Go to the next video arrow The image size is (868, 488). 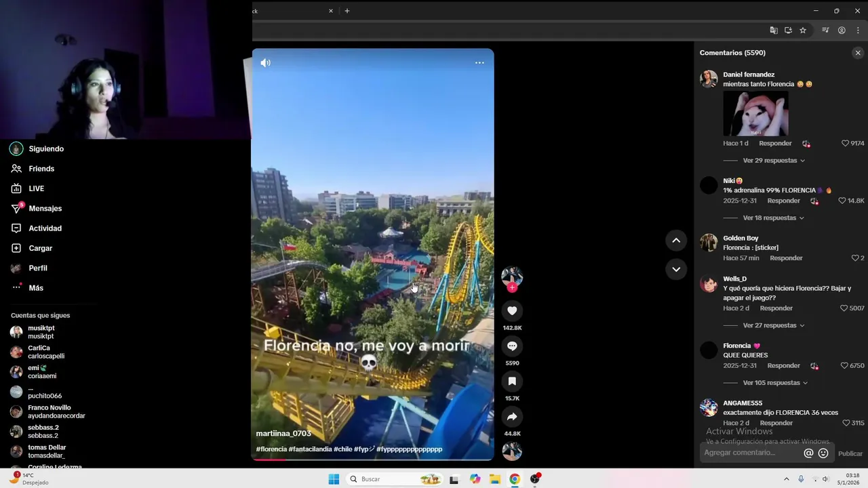(676, 269)
